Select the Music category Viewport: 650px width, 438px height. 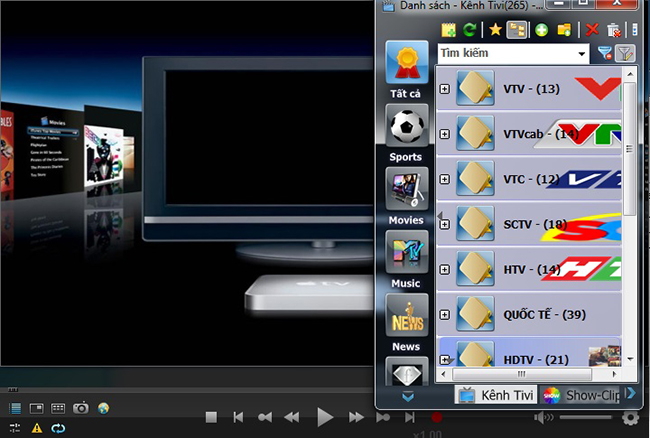[407, 260]
